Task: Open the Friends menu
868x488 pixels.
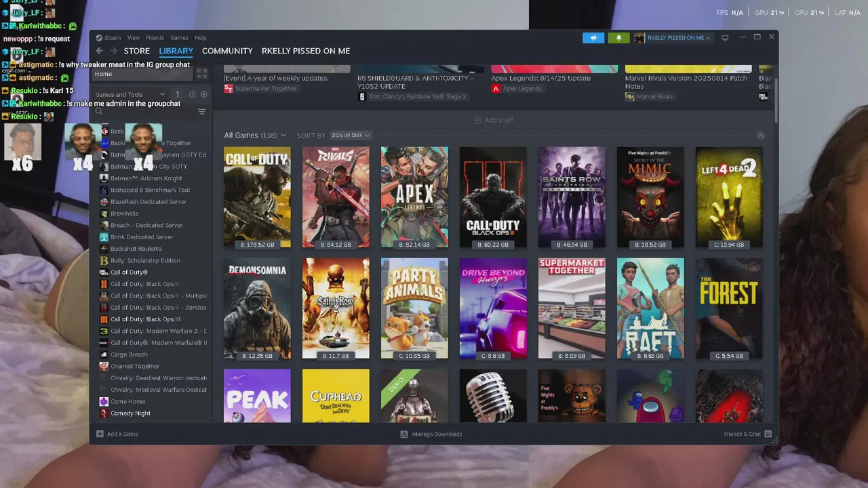Action: click(x=155, y=38)
